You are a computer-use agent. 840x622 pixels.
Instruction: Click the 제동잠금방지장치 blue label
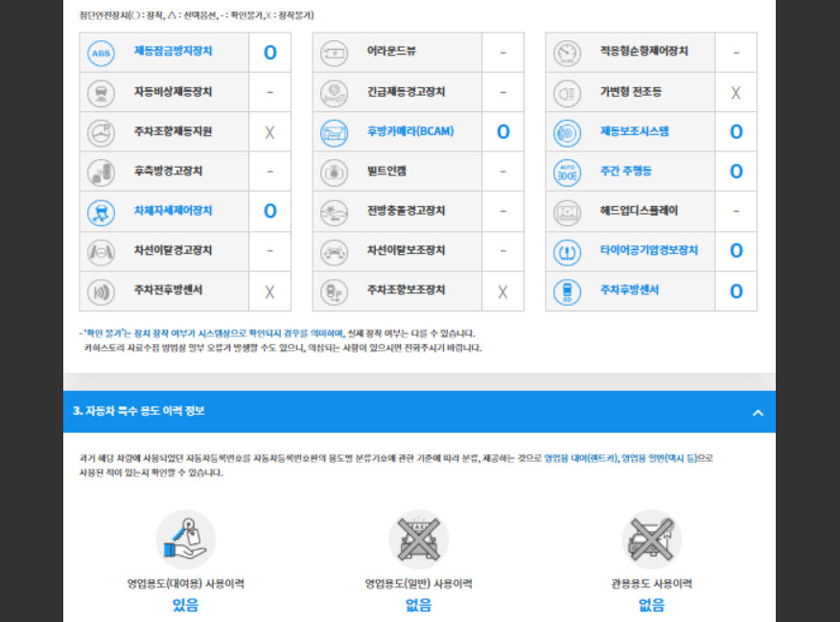(x=173, y=51)
